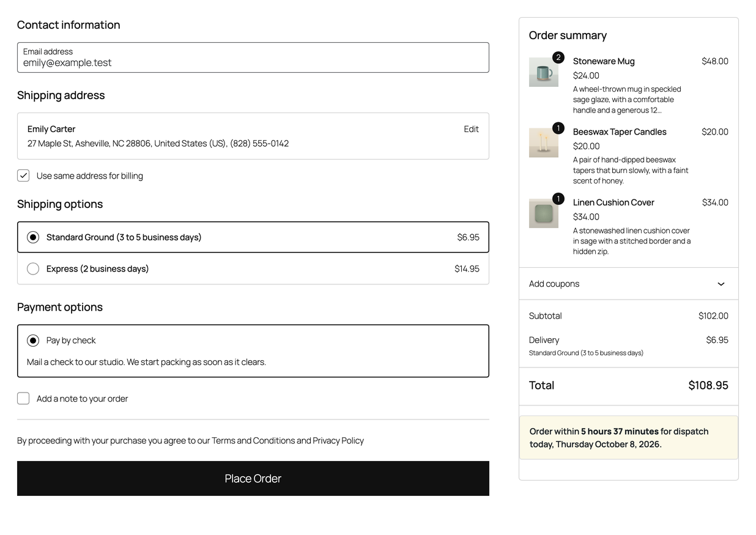Click the Emily Carter name text
The image size is (756, 535).
point(51,129)
